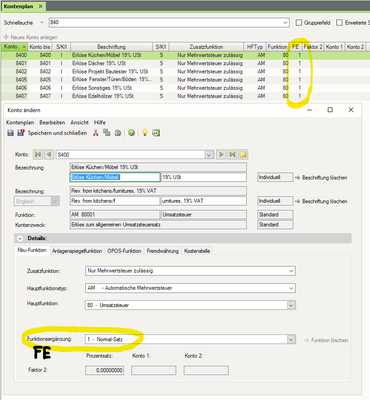This screenshot has width=370, height=400.
Task: Click Beschriftung löschen link beside English name
Action: [321, 201]
